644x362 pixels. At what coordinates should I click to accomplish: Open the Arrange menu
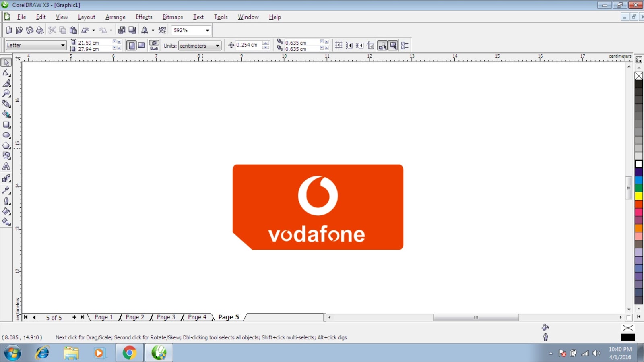(x=116, y=17)
